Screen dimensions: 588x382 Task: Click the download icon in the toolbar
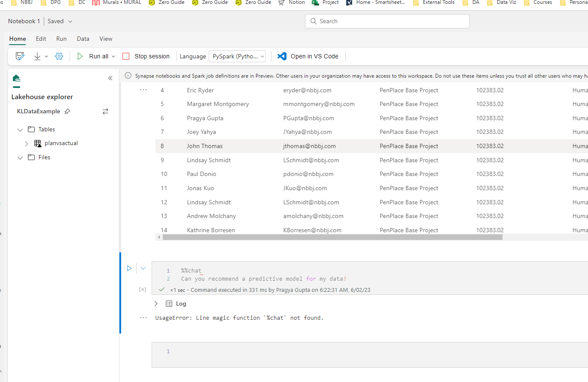tap(37, 56)
